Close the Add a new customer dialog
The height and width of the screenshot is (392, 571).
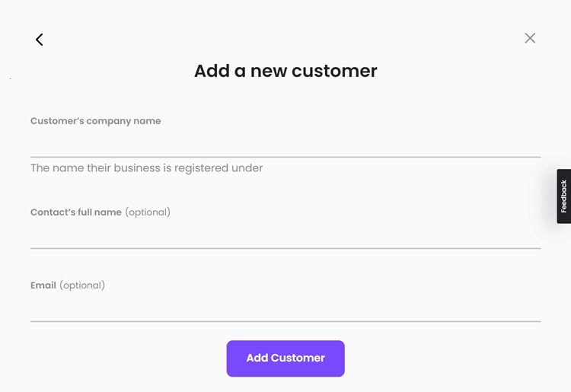tap(530, 38)
